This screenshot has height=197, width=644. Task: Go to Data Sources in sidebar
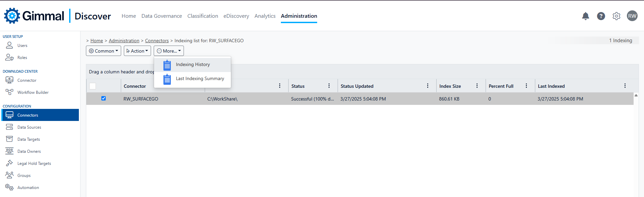click(x=29, y=127)
